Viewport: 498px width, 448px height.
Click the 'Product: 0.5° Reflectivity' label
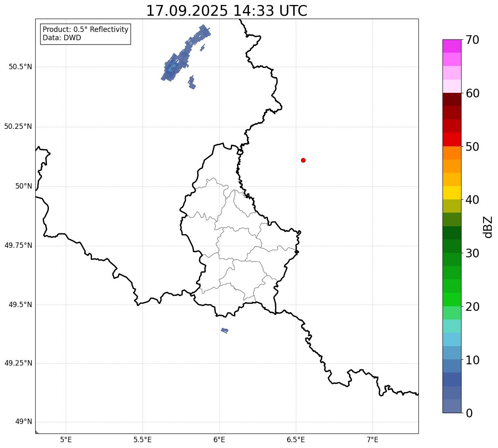pos(85,29)
